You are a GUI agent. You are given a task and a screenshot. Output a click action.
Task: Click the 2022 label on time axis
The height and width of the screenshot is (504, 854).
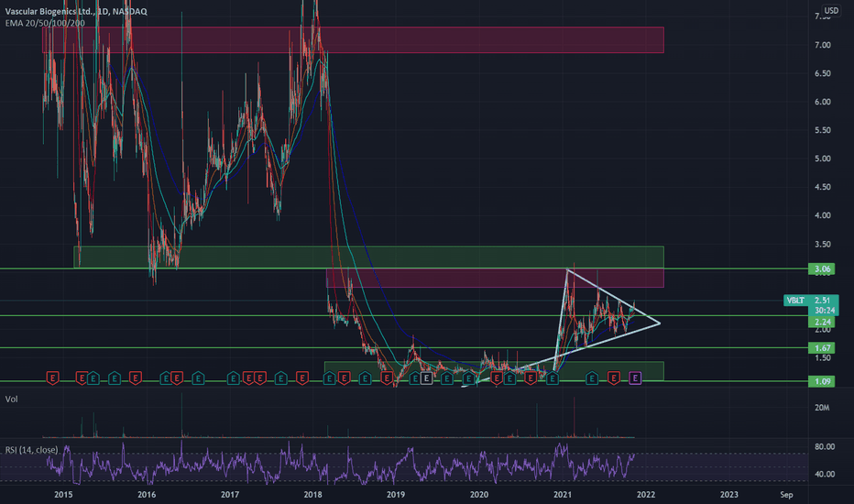646,494
